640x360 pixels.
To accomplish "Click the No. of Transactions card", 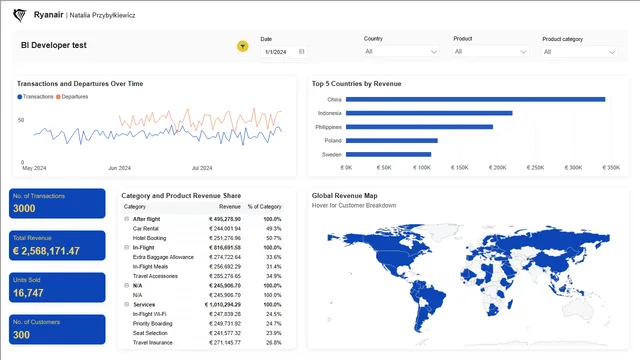I will 57,203.
